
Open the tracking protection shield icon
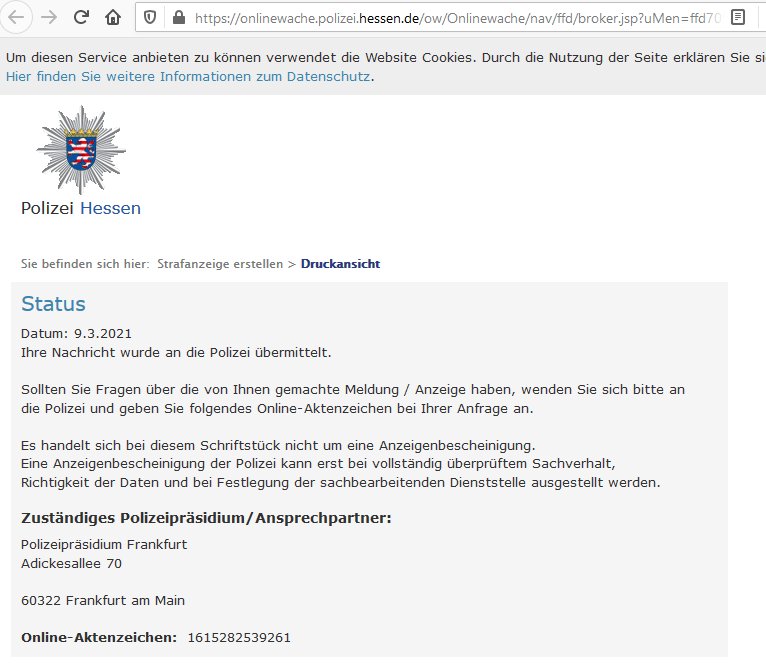(x=151, y=17)
